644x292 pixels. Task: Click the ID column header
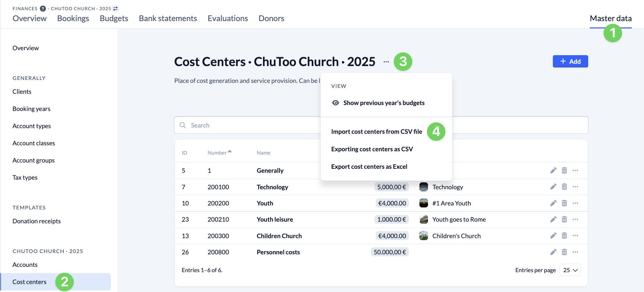184,153
